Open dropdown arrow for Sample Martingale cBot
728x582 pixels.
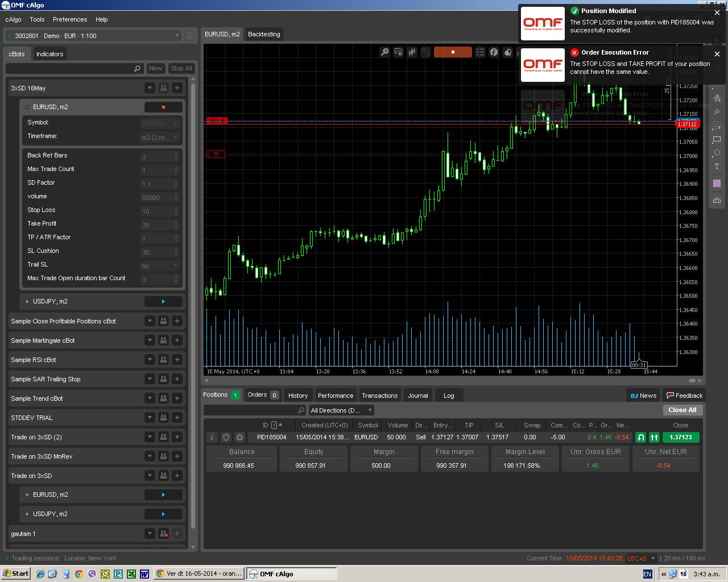tap(150, 340)
